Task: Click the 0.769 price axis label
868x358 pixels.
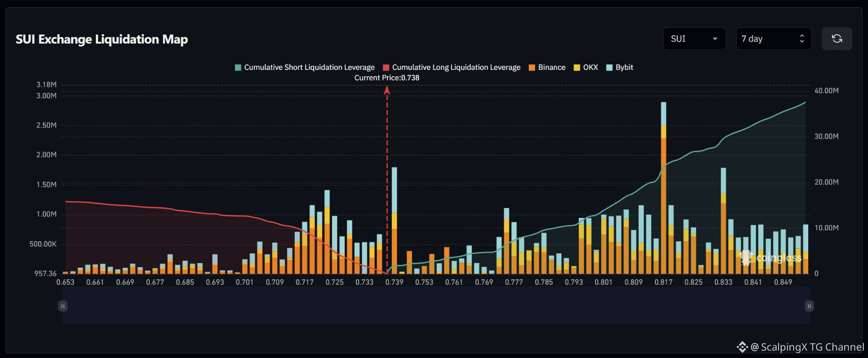Action: [x=484, y=282]
